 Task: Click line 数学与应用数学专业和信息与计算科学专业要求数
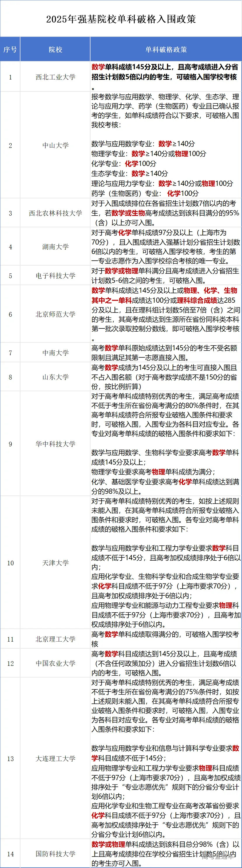(165, 749)
